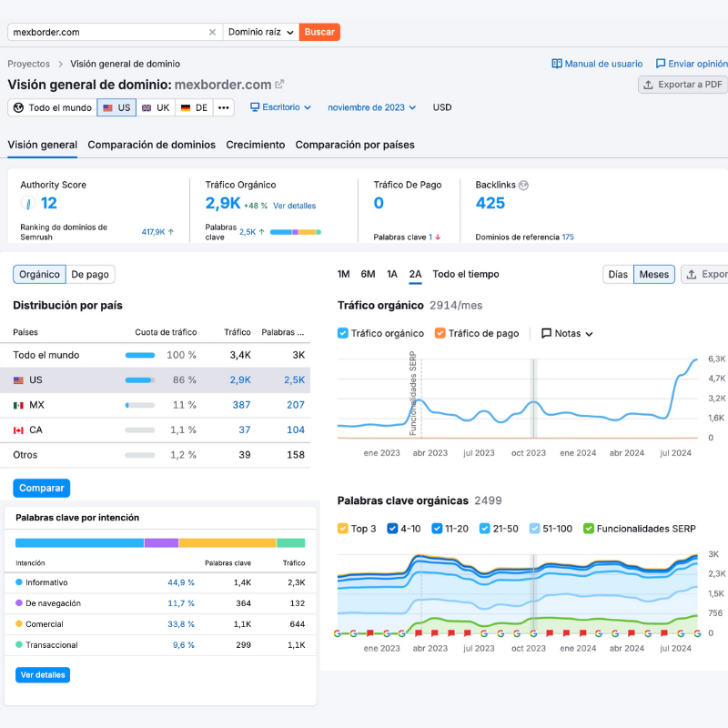Click US row traffic value 2,9K
728x728 pixels.
tap(240, 379)
